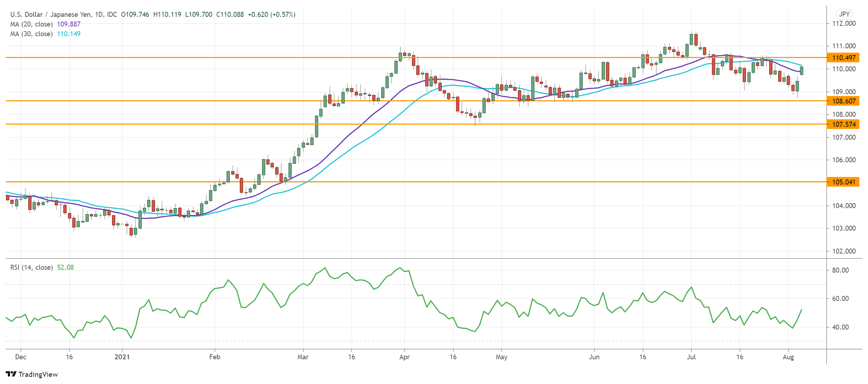Click the Dec label on the time axis

point(21,357)
